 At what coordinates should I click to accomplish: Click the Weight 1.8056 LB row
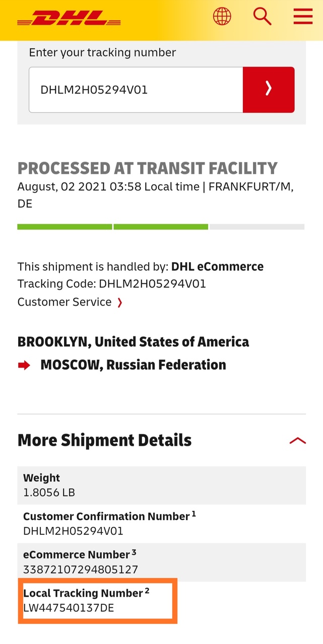pos(161,485)
